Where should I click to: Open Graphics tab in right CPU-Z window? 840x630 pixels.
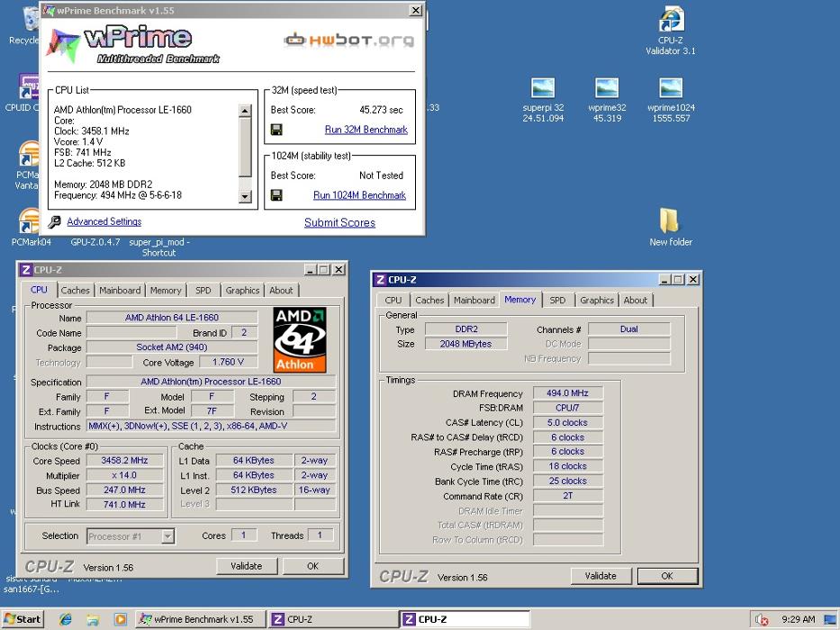point(597,301)
